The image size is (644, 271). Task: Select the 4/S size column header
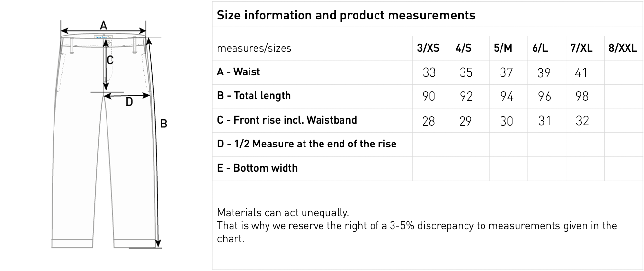(x=464, y=48)
